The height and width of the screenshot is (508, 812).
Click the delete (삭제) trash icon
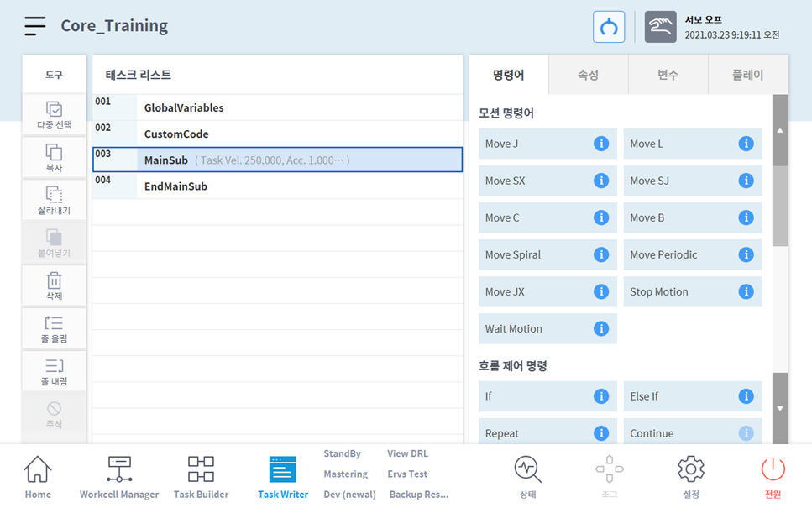(54, 285)
